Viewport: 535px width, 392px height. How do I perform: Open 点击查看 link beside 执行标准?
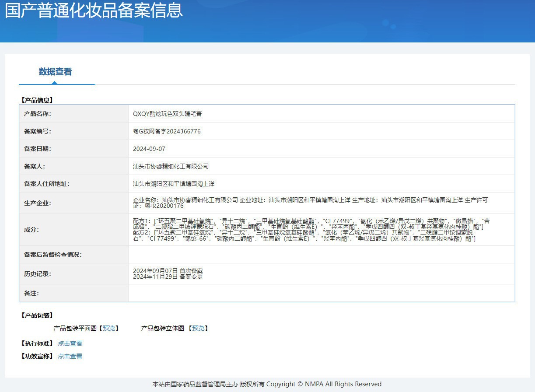(x=70, y=343)
